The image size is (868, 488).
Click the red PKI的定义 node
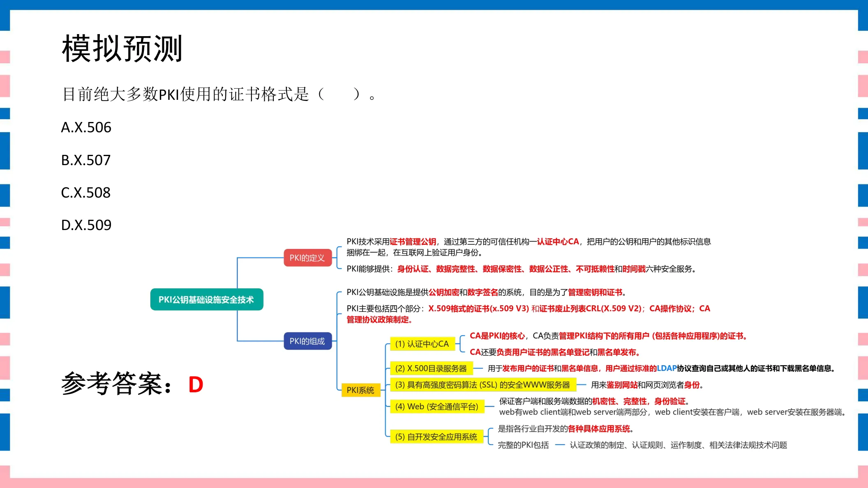point(307,258)
